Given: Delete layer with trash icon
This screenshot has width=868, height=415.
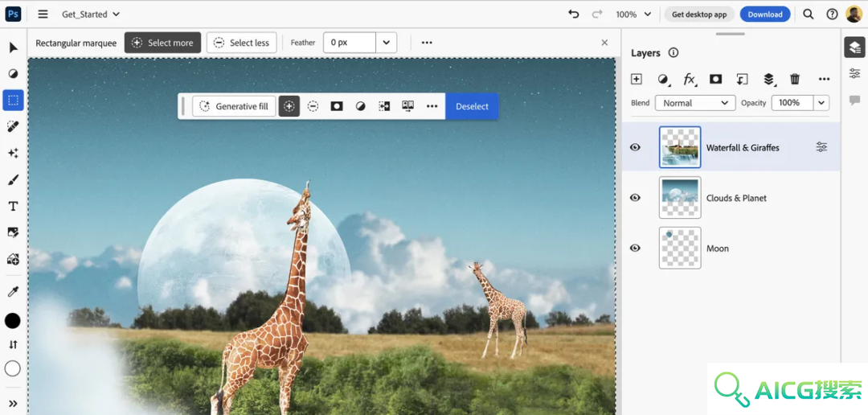Looking at the screenshot, I should click(795, 80).
